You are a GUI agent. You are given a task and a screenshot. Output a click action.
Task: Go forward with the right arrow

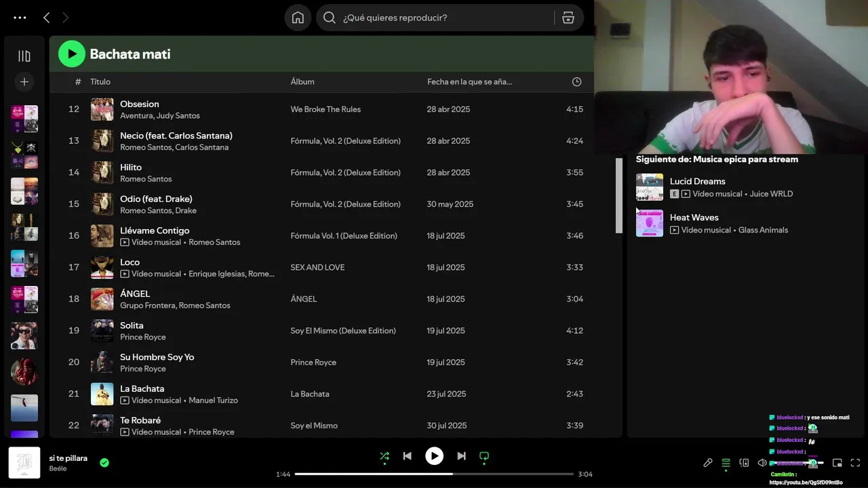[x=65, y=18]
